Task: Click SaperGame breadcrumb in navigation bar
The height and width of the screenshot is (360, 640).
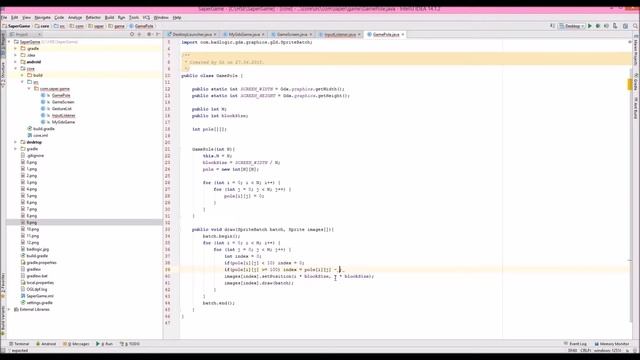Action: pyautogui.click(x=17, y=26)
